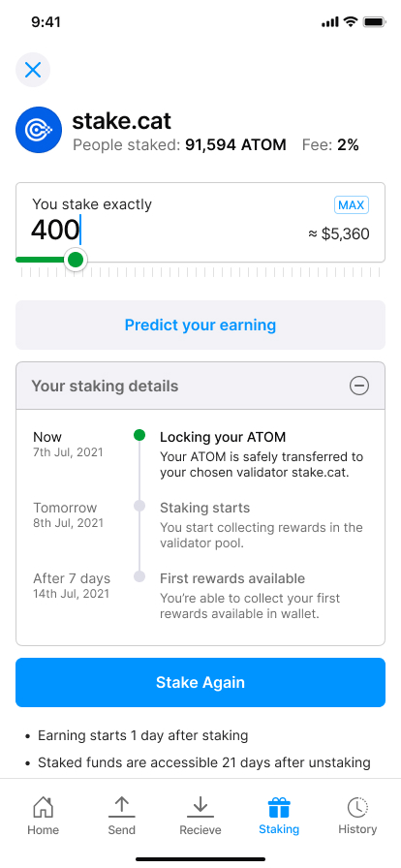Select the First rewards available timeline marker
The width and height of the screenshot is (401, 868).
pyautogui.click(x=139, y=576)
